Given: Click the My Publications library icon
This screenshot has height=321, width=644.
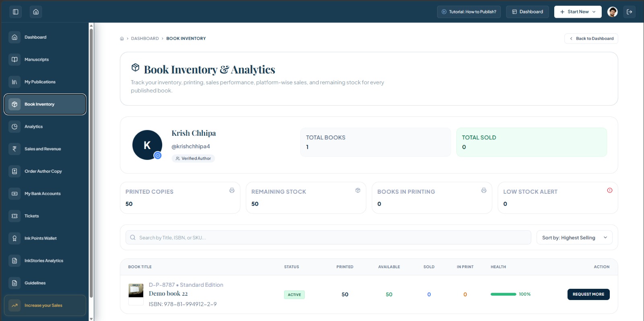Looking at the screenshot, I should click(14, 82).
